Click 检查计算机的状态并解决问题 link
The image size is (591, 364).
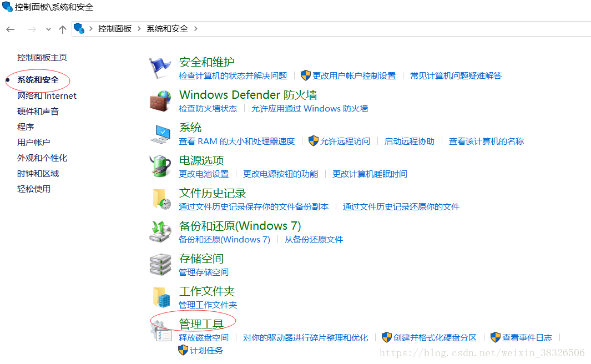(233, 75)
